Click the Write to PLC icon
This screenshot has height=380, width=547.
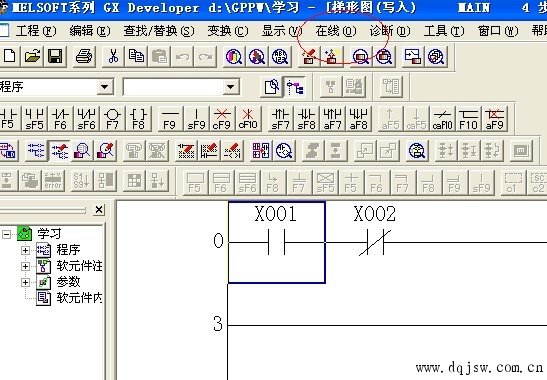coord(309,57)
